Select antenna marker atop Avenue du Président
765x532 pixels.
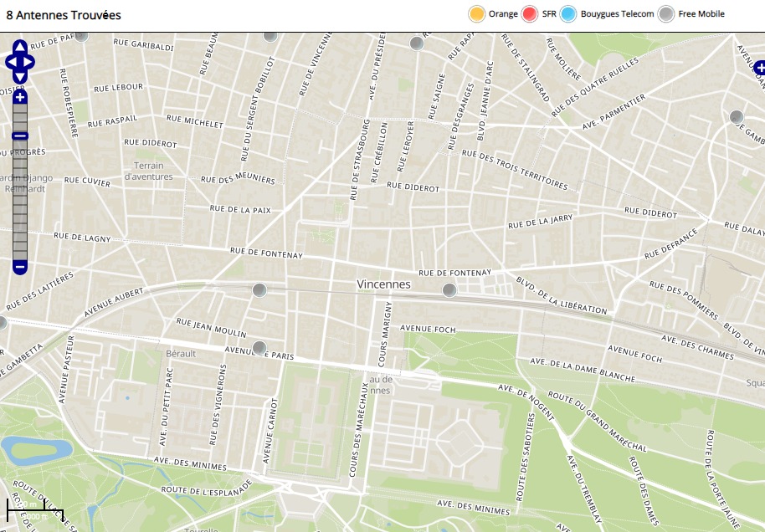(417, 43)
